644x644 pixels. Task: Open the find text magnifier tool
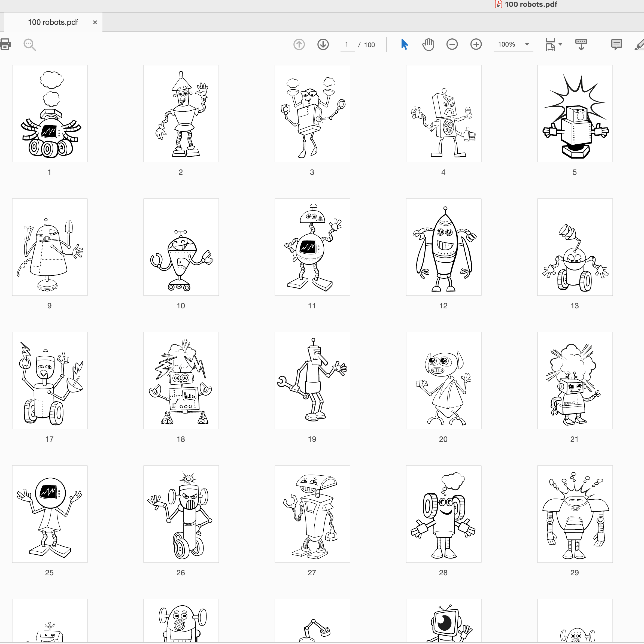(29, 44)
